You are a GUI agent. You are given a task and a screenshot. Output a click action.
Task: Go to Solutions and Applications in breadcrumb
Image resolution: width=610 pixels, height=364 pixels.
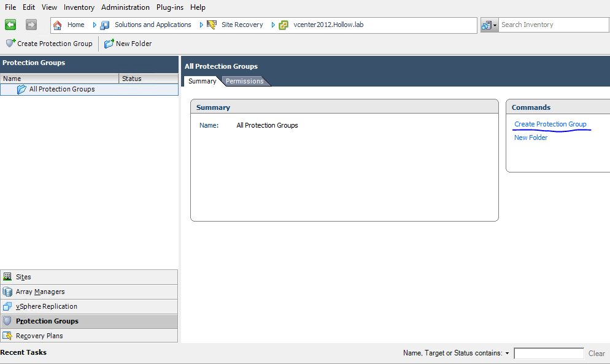pyautogui.click(x=153, y=25)
